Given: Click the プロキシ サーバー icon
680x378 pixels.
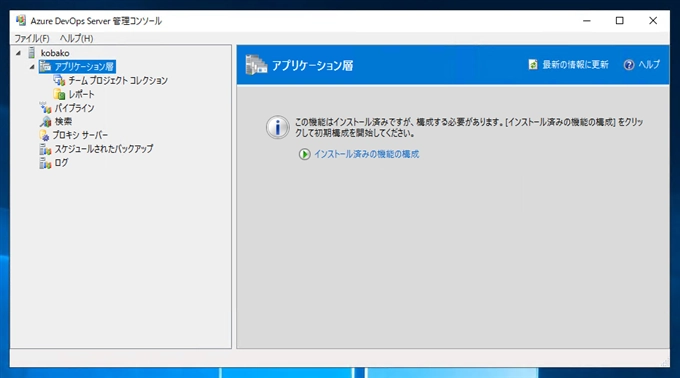Looking at the screenshot, I should [44, 135].
